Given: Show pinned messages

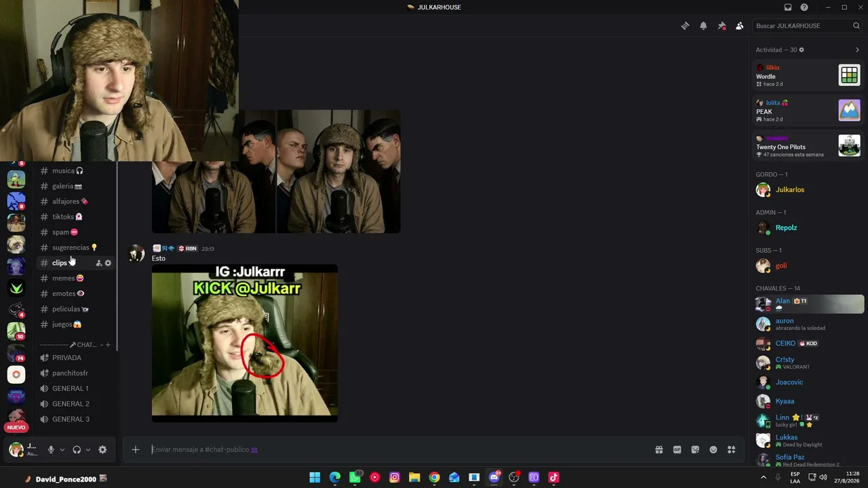Looking at the screenshot, I should (x=722, y=26).
